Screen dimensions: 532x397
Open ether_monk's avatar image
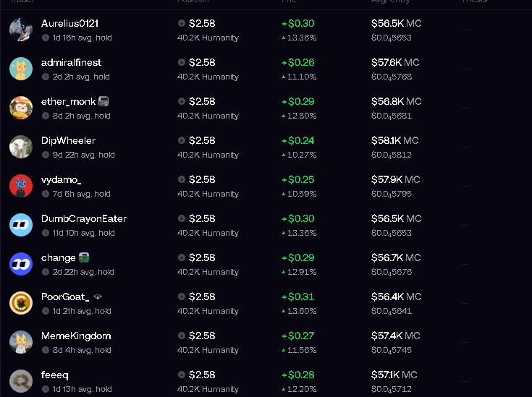click(x=21, y=108)
